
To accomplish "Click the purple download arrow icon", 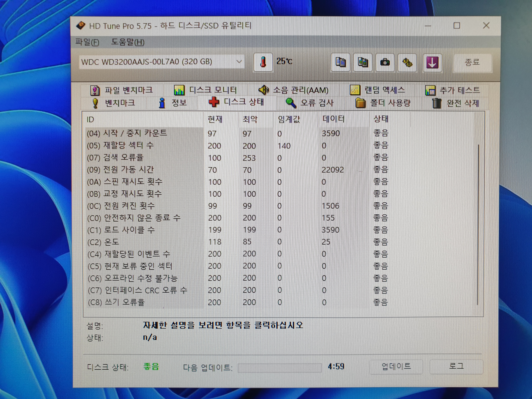I will coord(432,63).
